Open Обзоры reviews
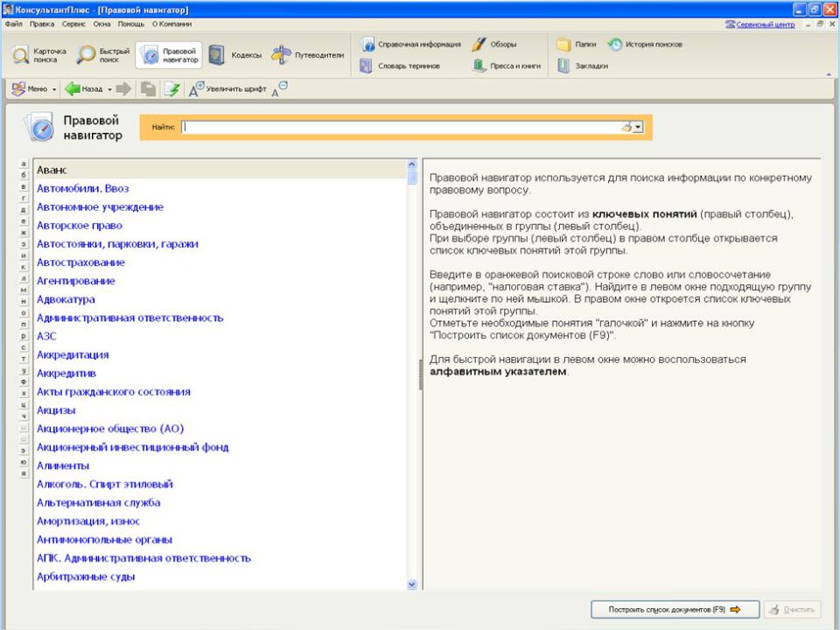 [x=493, y=45]
